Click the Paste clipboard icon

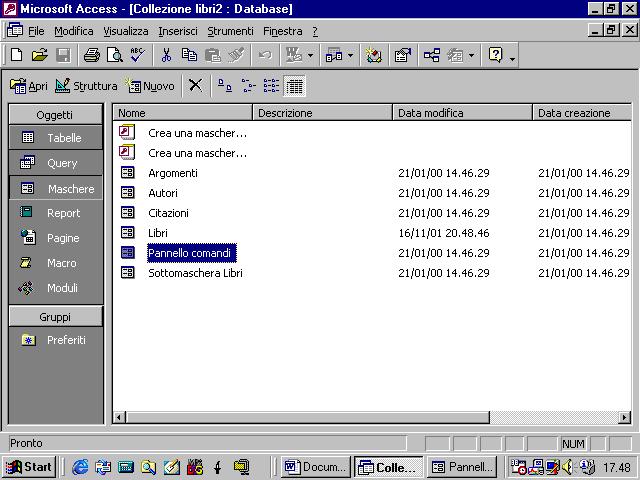click(x=213, y=55)
